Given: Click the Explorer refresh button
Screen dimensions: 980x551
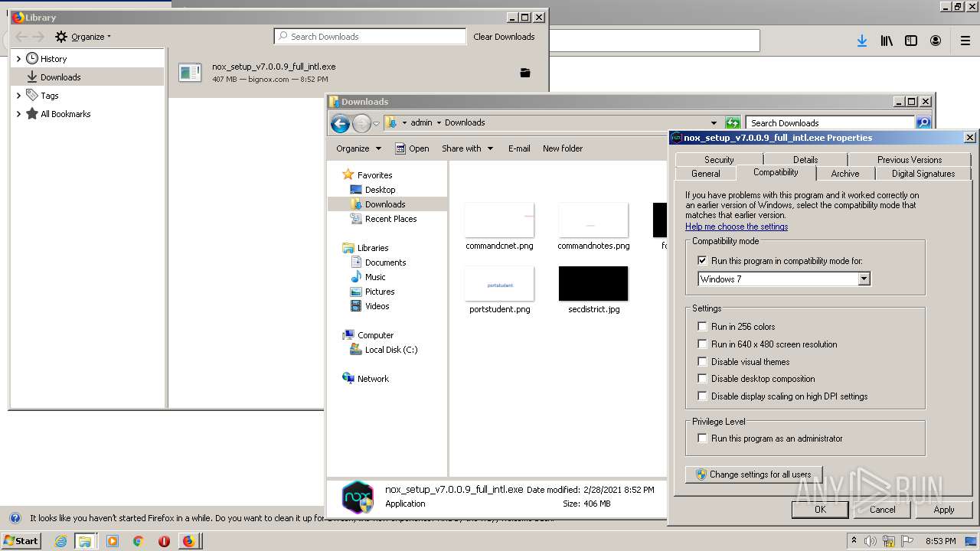Looking at the screenshot, I should (733, 122).
